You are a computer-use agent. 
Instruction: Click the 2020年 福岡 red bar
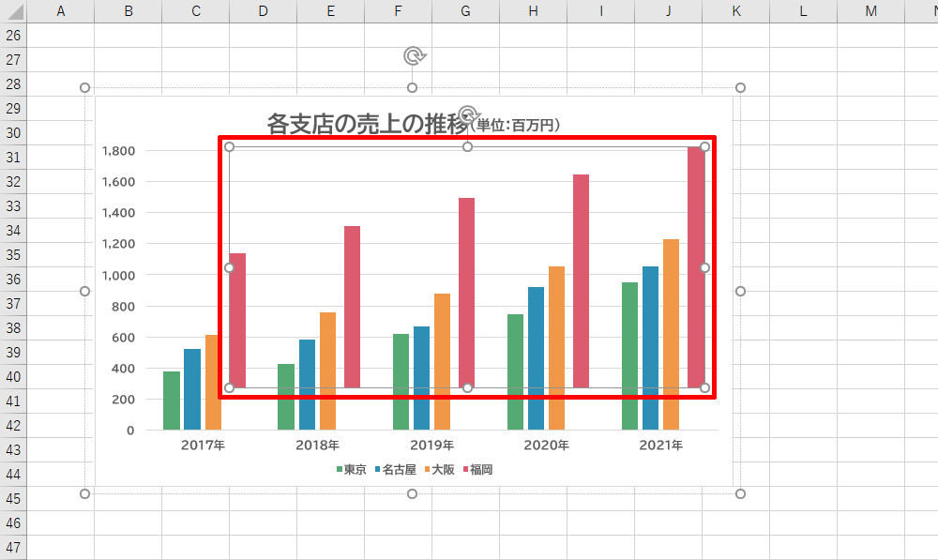(x=581, y=281)
